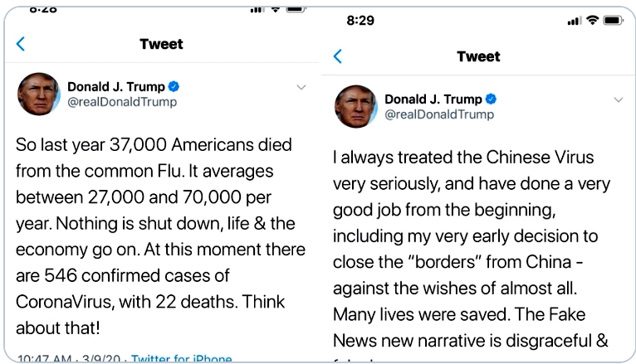Click the Wi-Fi icon next to the 8:29 clock
636x364 pixels.
(593, 20)
